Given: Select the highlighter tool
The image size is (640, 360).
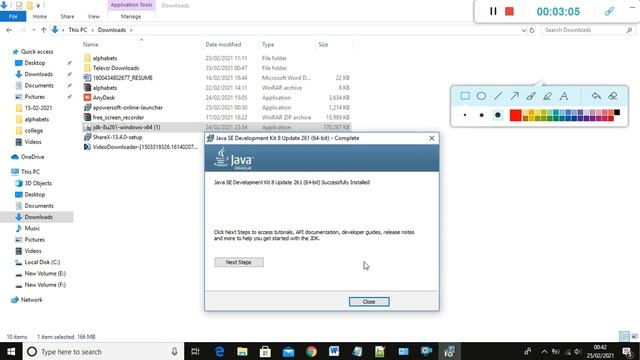Looking at the screenshot, I should 547,96.
